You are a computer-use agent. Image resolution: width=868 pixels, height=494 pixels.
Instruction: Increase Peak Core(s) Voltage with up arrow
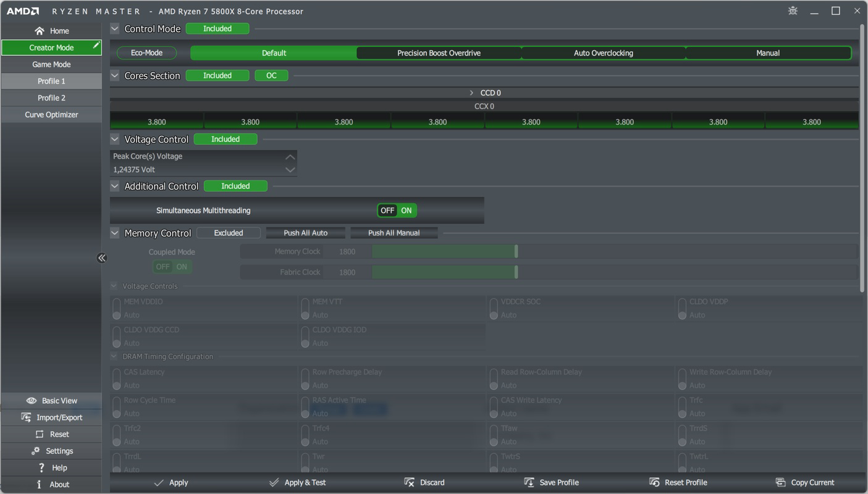coord(290,157)
